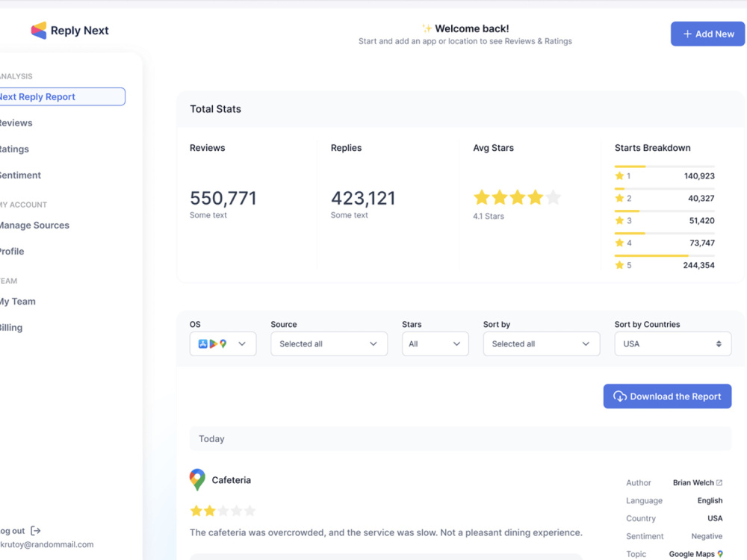
Task: Open Reviews in the sidebar
Action: 16,123
